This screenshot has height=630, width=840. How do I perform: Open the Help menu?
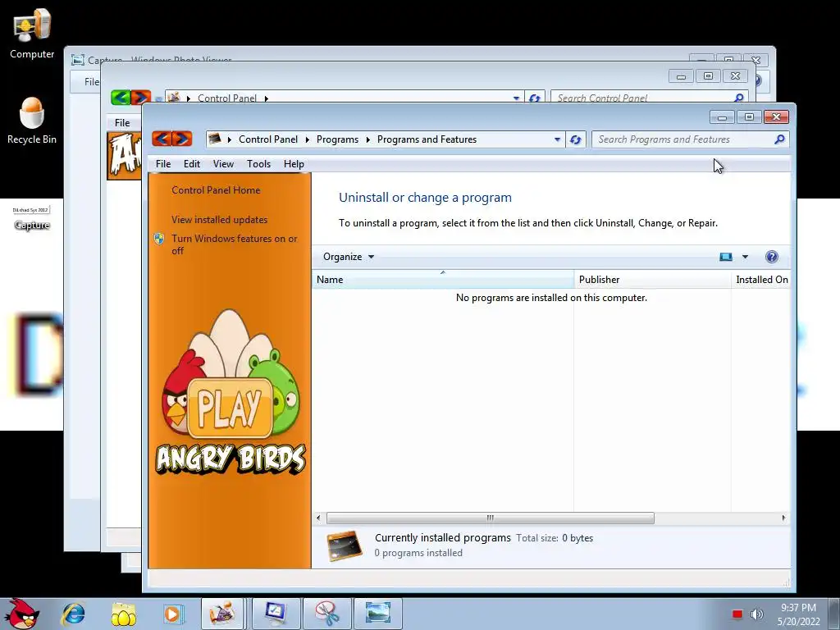pos(294,164)
